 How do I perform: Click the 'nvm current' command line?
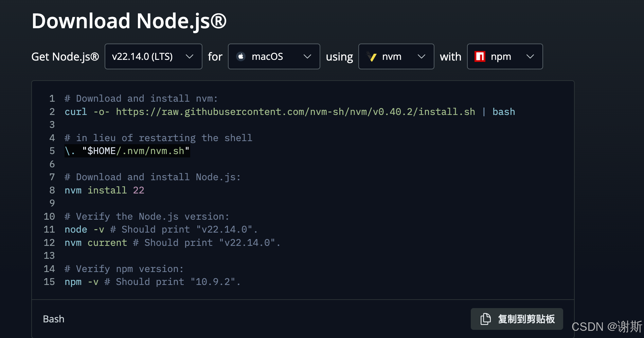pos(96,243)
